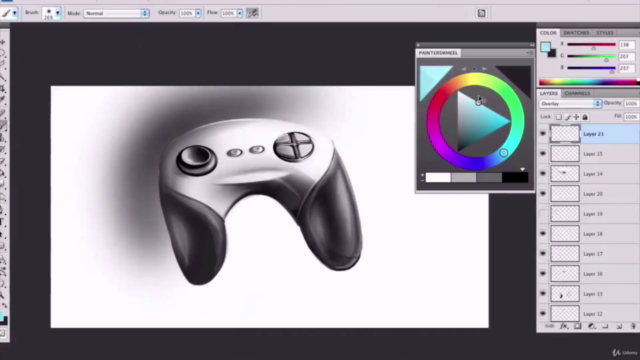Select the Move tool
Viewport: 640px width, 360px height.
tap(3, 42)
